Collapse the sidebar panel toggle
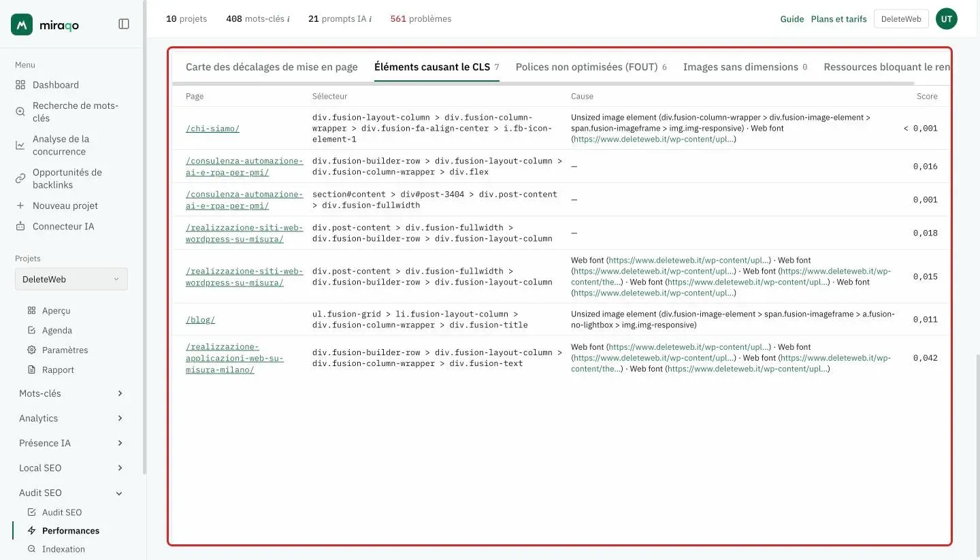 [x=124, y=24]
